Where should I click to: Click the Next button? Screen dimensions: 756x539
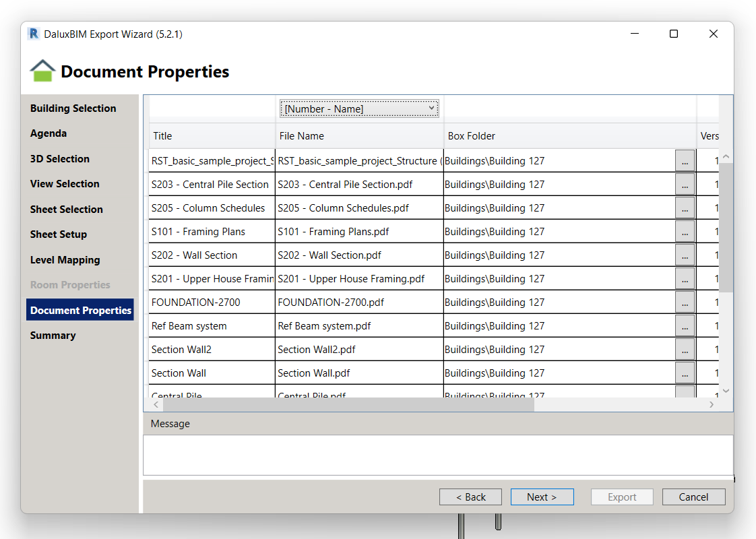tap(542, 497)
